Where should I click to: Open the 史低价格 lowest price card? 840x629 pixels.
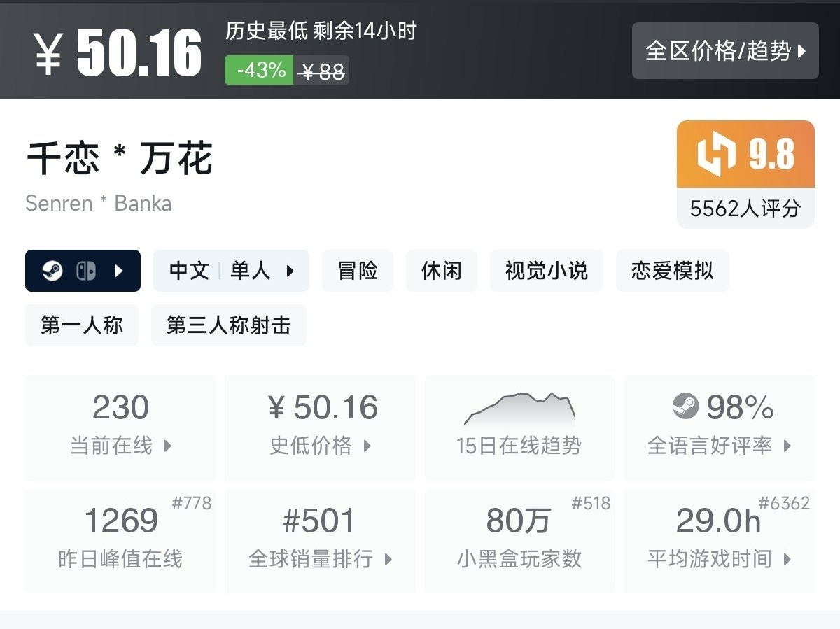[x=320, y=428]
